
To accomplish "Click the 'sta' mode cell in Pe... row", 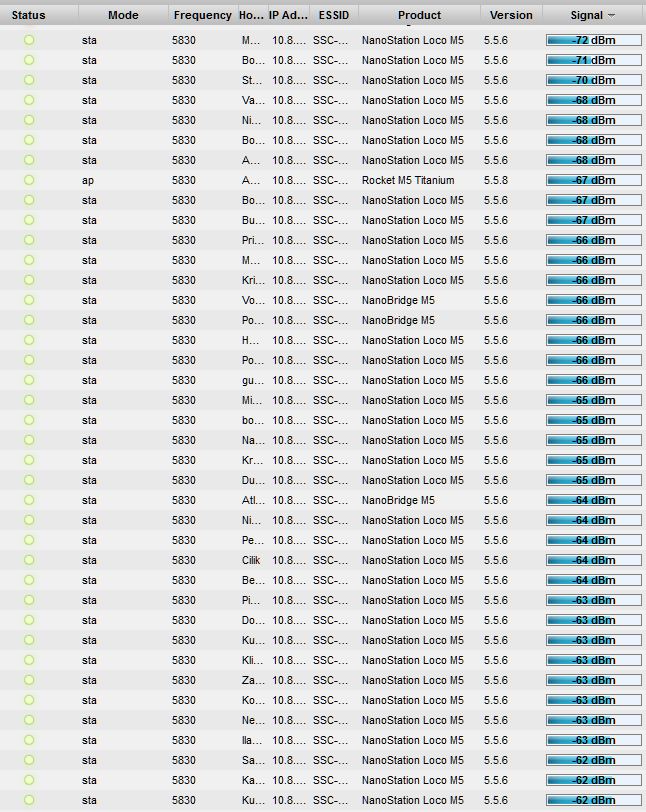I will (x=89, y=540).
